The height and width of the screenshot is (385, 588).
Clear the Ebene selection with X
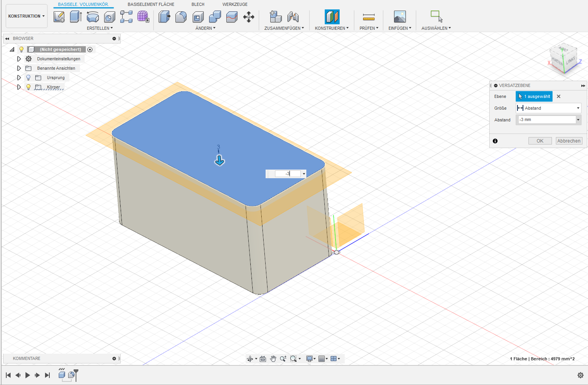559,96
